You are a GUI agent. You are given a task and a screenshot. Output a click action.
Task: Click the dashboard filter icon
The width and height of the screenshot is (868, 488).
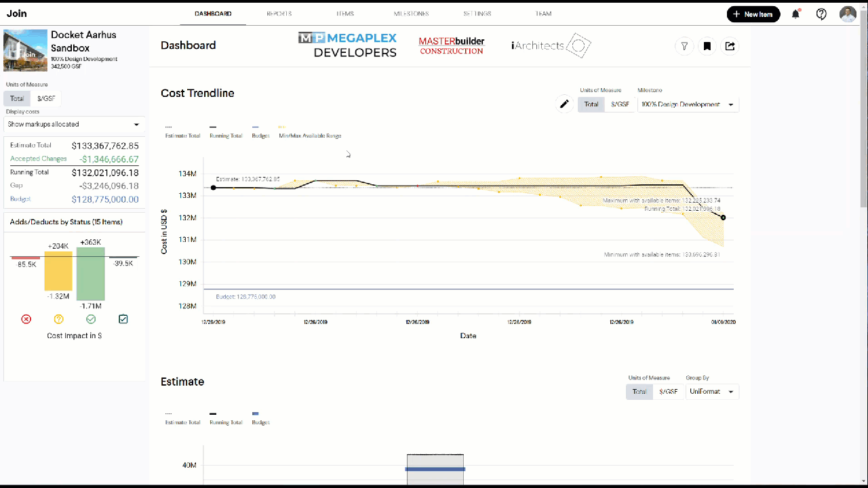pos(684,46)
